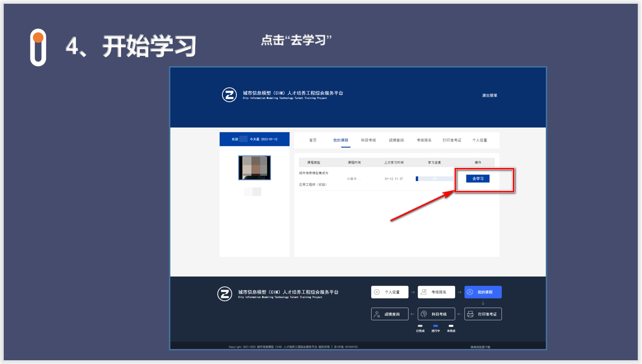Click the user icon in 我的课程 step
The width and height of the screenshot is (642, 364).
point(470,292)
